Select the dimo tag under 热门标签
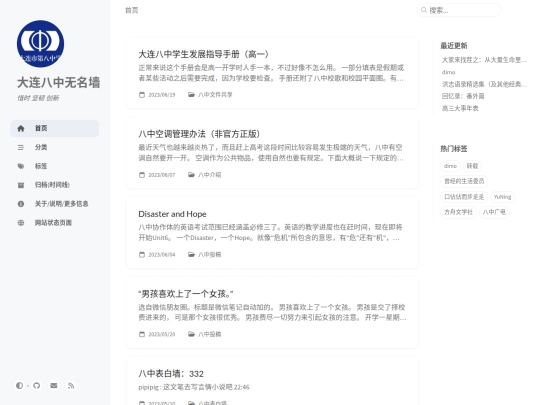 [450, 166]
